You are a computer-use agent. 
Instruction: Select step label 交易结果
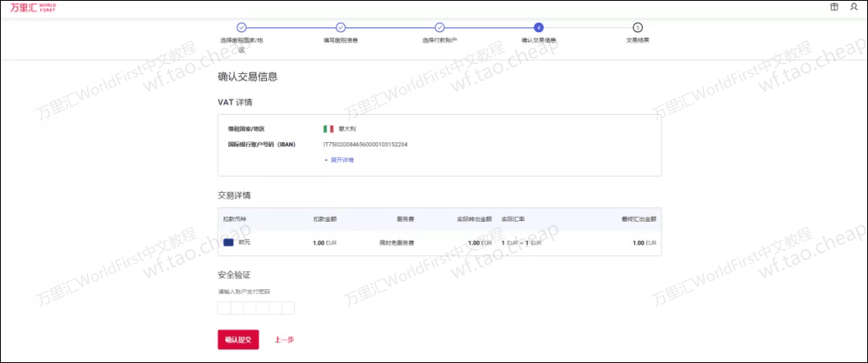[637, 40]
